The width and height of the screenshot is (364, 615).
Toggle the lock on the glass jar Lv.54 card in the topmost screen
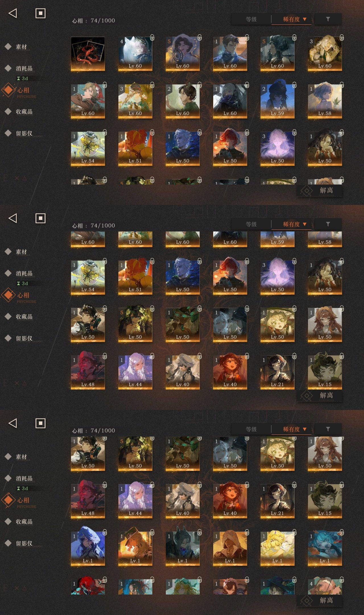(105, 132)
